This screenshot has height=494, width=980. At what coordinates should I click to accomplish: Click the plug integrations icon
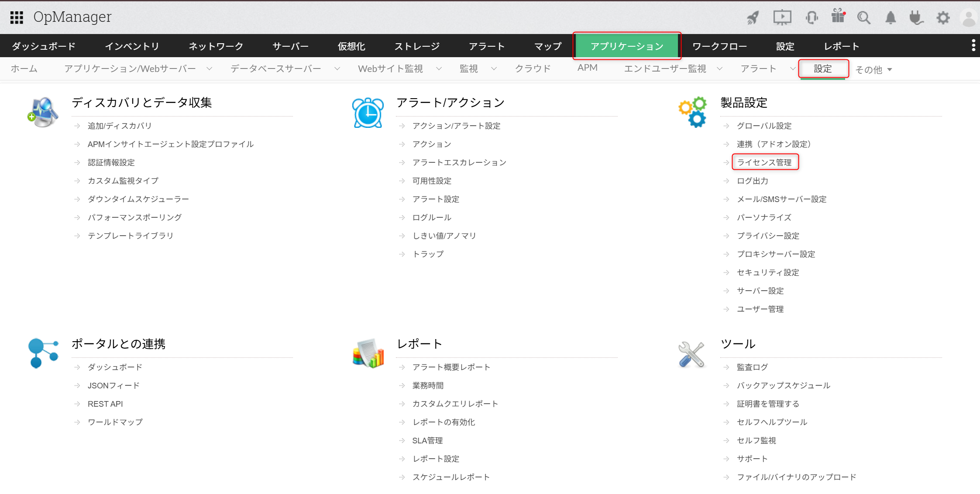coord(916,18)
